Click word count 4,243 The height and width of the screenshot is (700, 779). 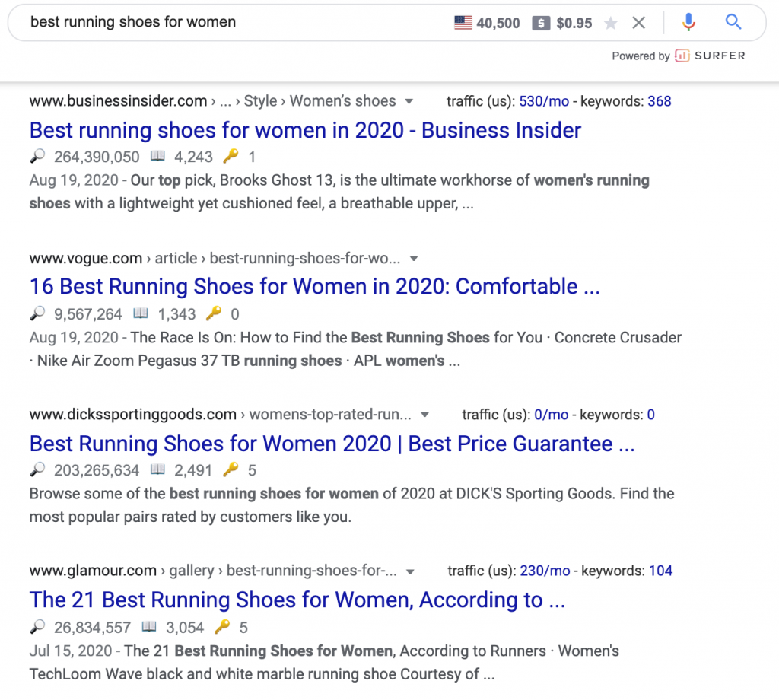click(x=193, y=157)
